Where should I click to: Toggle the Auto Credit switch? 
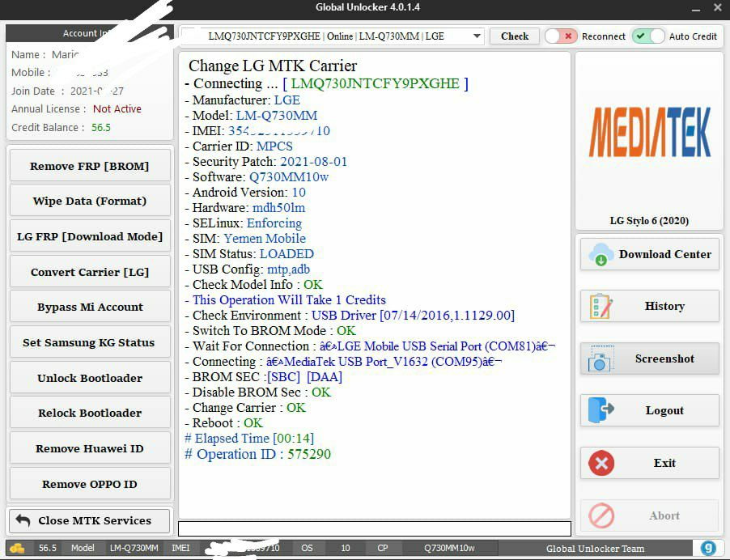[x=648, y=36]
